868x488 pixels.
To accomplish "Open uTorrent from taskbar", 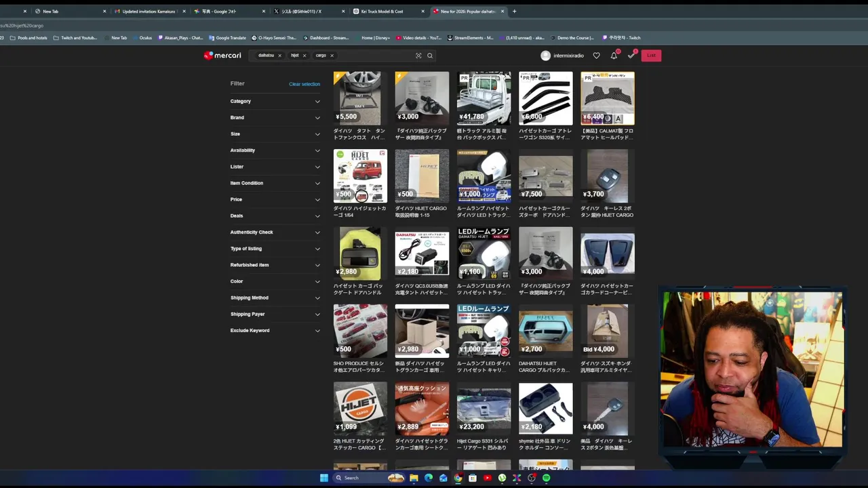I will pyautogui.click(x=502, y=478).
